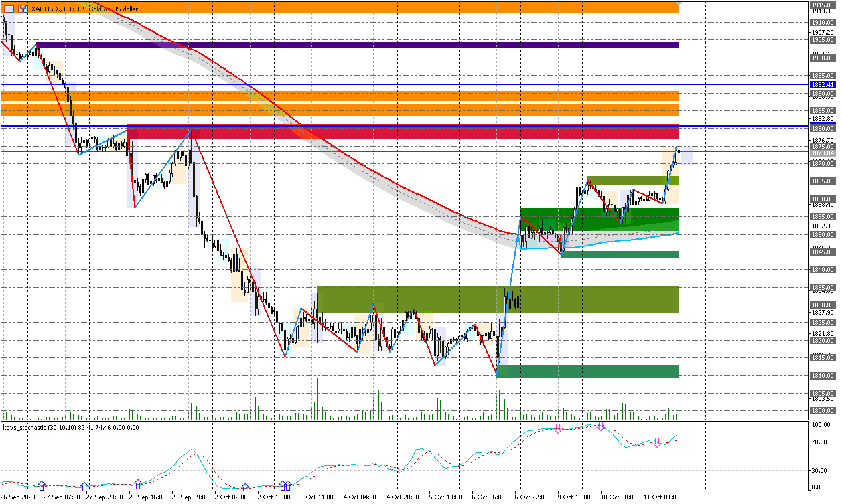The width and height of the screenshot is (842, 504).
Task: Click the 1855.00 price scale label
Action: click(x=822, y=216)
